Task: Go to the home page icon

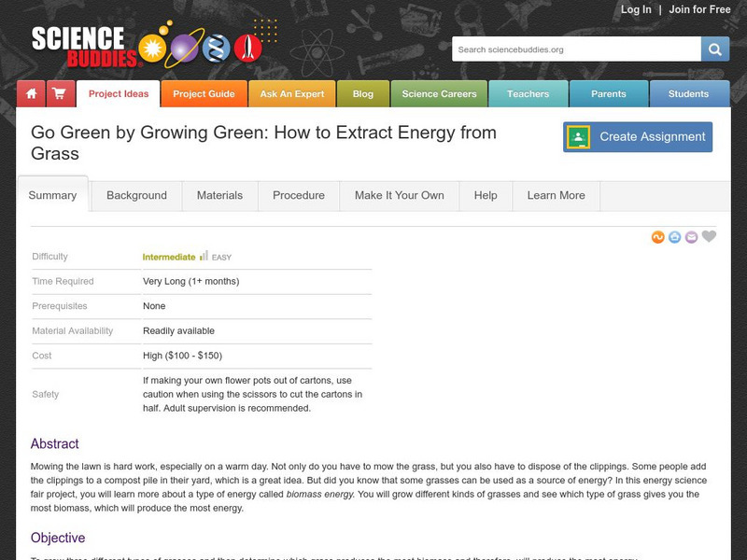Action: (x=31, y=94)
